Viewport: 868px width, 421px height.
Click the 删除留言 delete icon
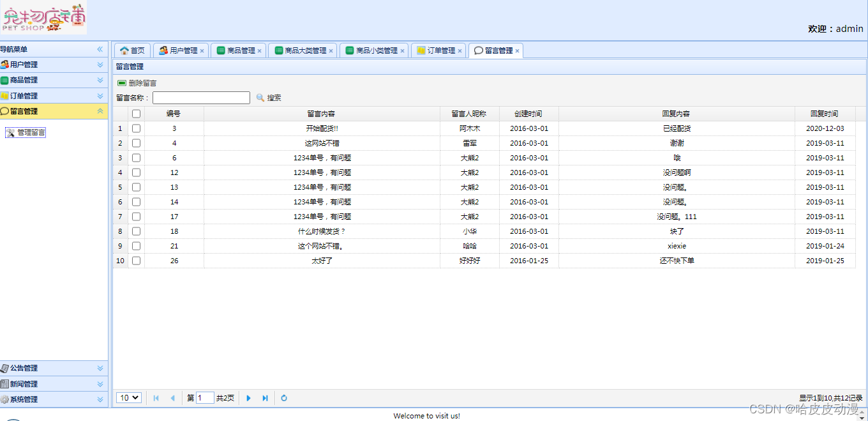(121, 83)
